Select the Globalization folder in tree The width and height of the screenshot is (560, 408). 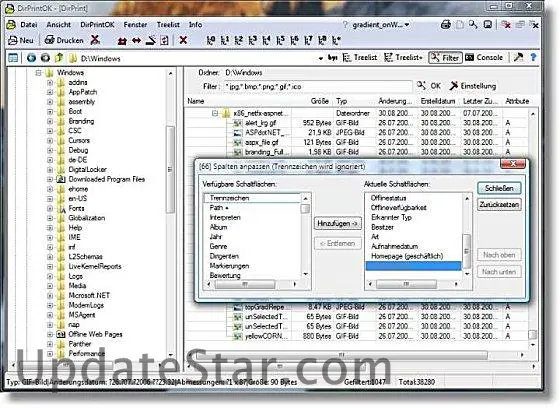(87, 218)
